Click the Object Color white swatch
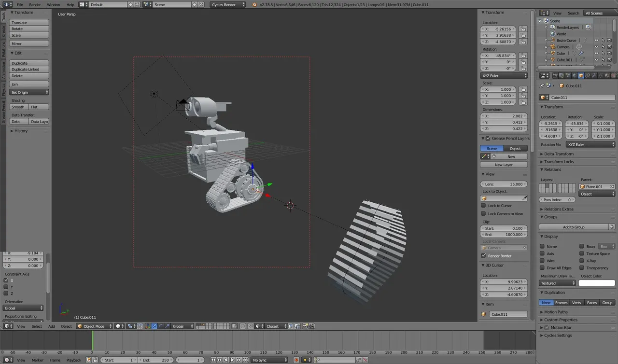 tap(597, 283)
